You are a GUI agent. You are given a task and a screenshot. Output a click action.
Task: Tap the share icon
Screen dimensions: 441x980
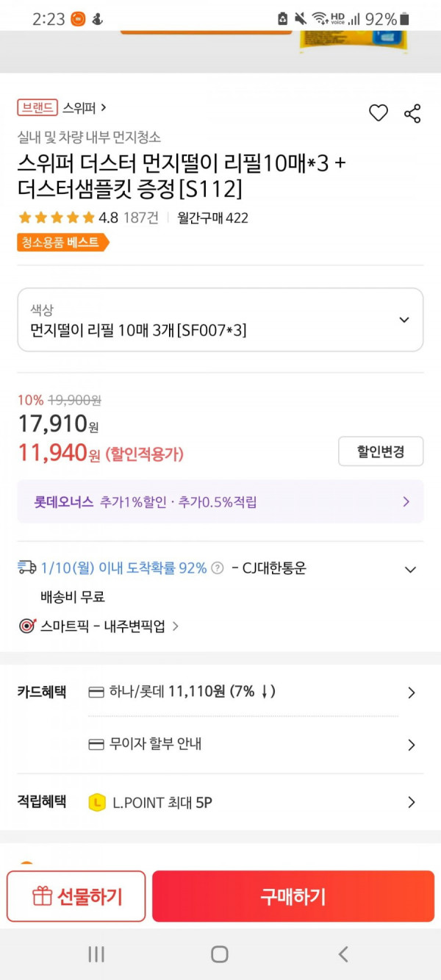[412, 113]
